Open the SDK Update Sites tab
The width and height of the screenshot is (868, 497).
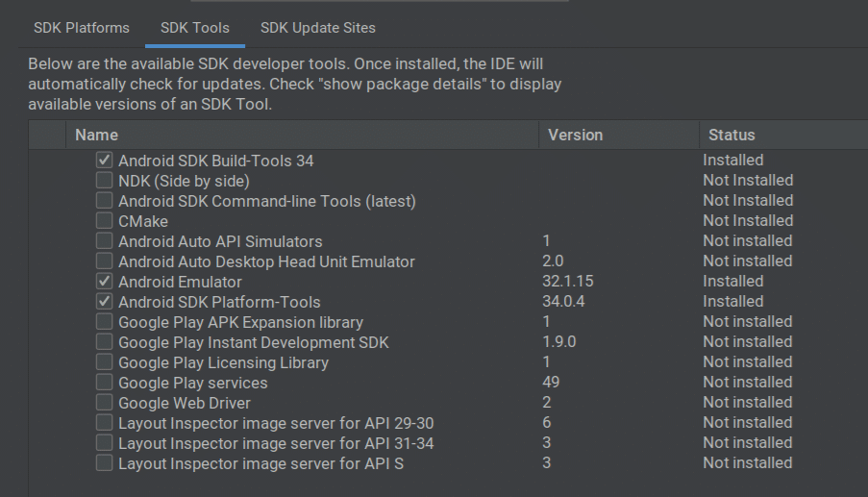[x=318, y=28]
